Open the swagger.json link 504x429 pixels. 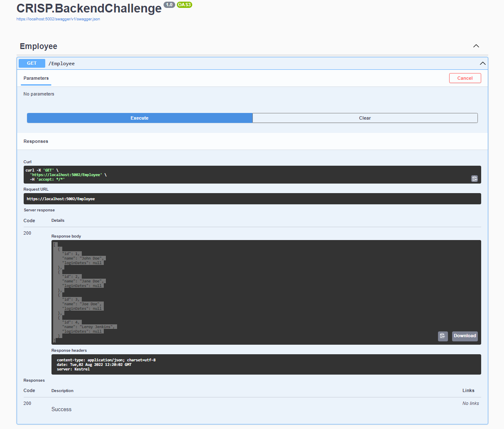coord(58,19)
